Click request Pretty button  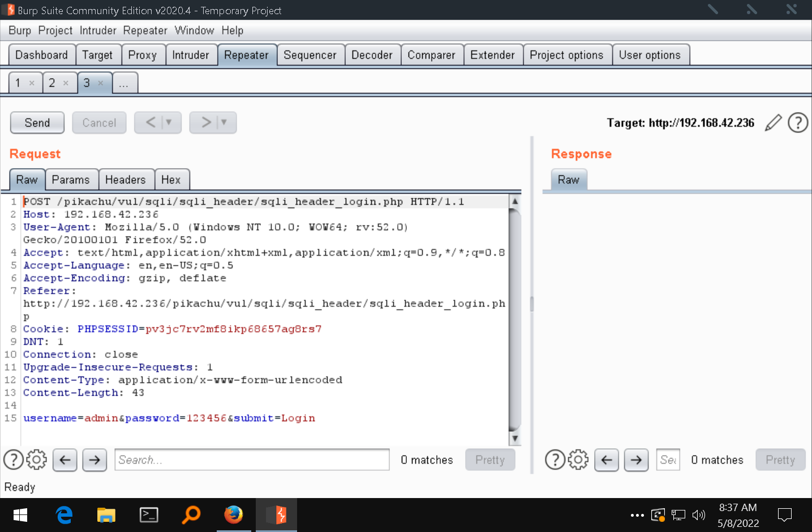(x=490, y=460)
